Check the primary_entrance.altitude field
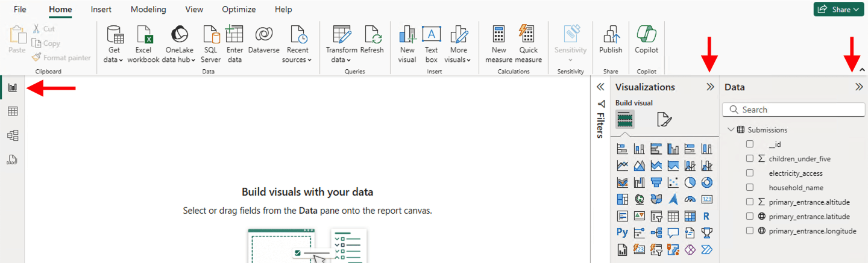 (x=750, y=202)
